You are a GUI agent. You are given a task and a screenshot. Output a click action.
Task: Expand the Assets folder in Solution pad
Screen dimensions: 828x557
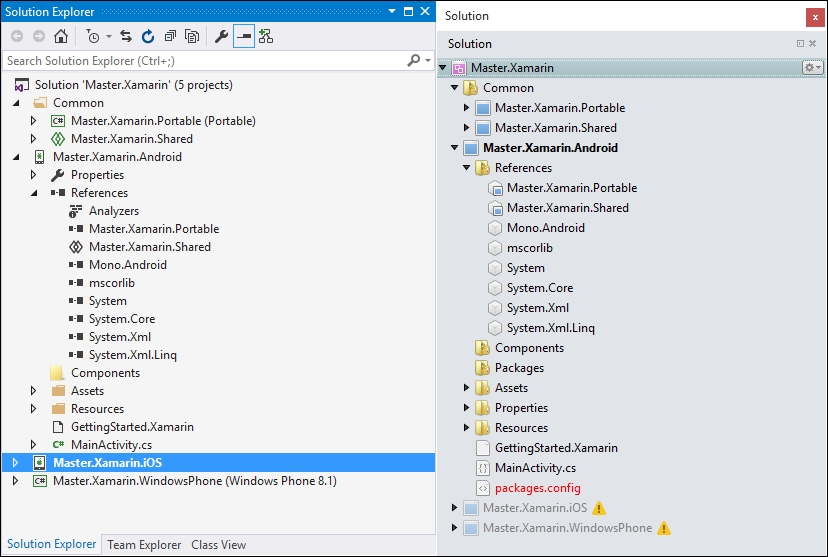tap(466, 388)
